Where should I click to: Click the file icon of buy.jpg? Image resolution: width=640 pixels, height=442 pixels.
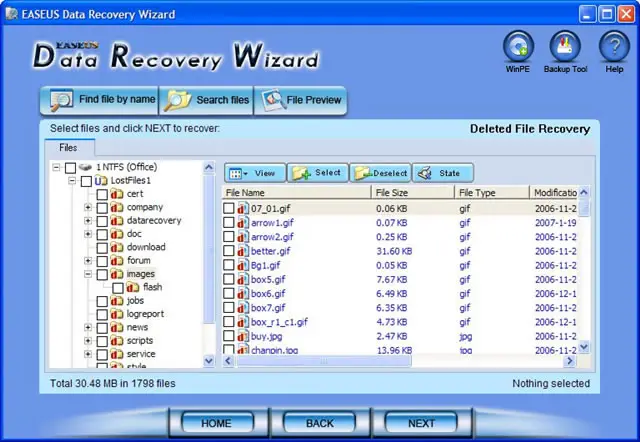[243, 336]
